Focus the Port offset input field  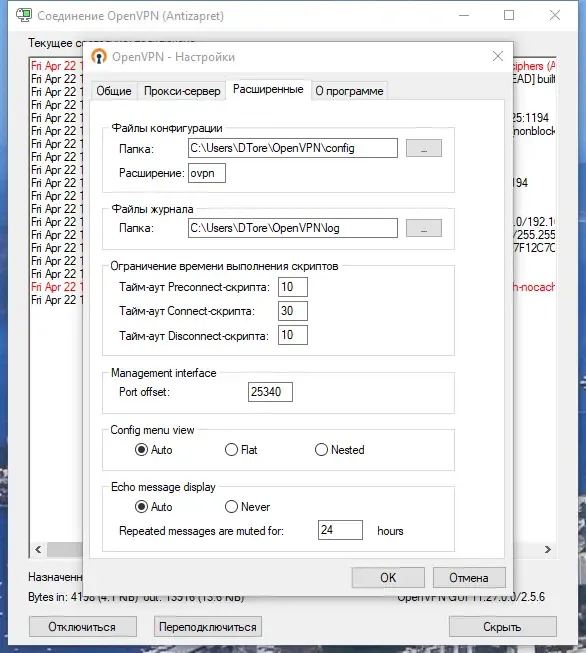click(270, 392)
